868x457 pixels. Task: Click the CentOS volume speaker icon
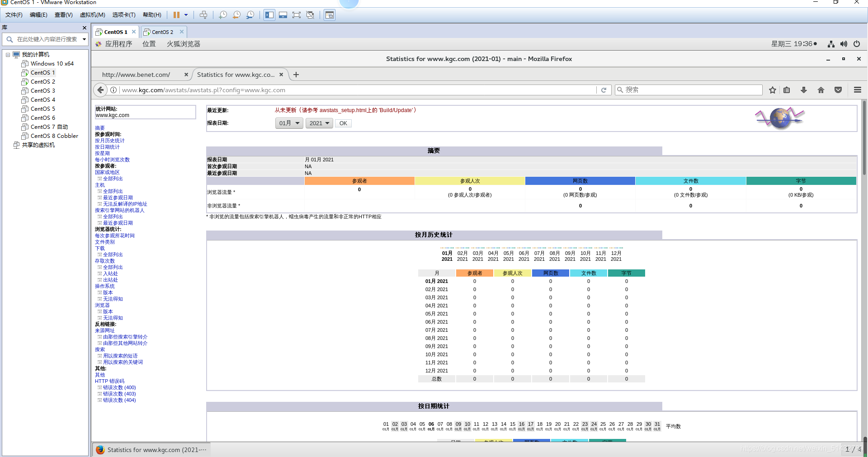click(x=844, y=44)
